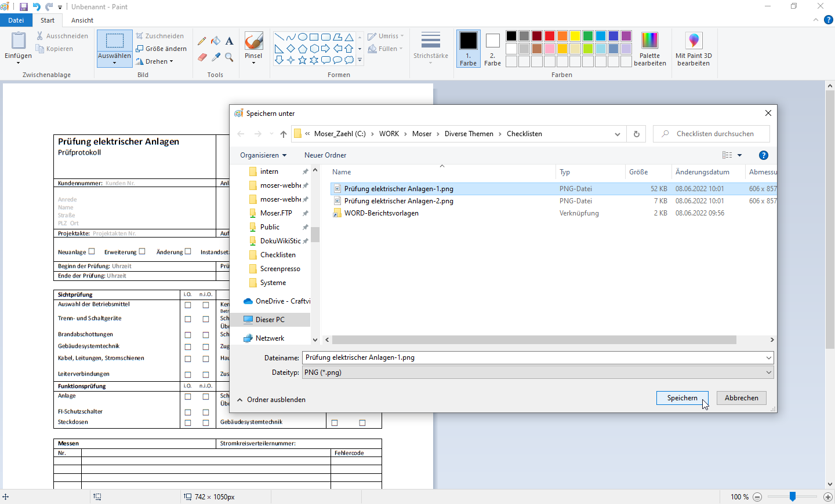Select the Fill bucket tool

click(x=216, y=41)
